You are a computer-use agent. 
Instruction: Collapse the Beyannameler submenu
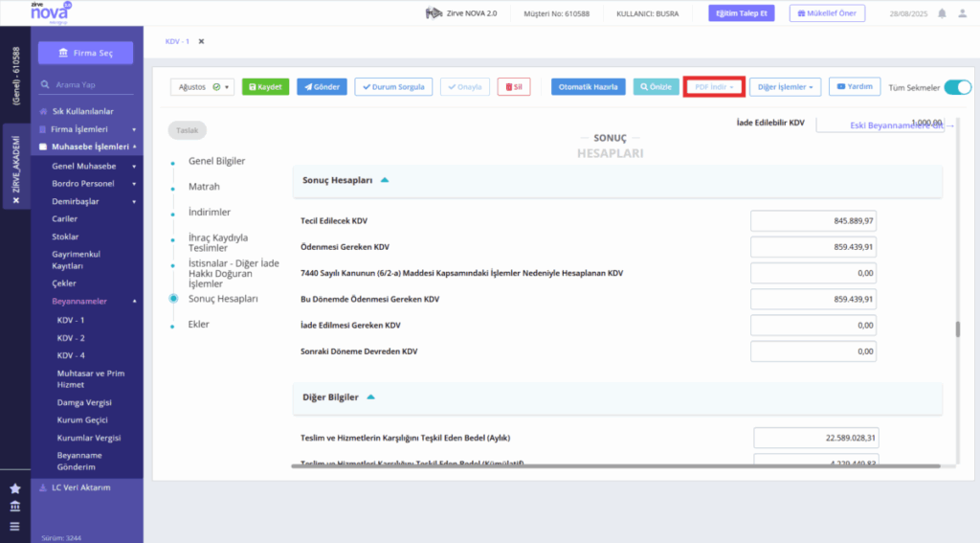tap(134, 302)
